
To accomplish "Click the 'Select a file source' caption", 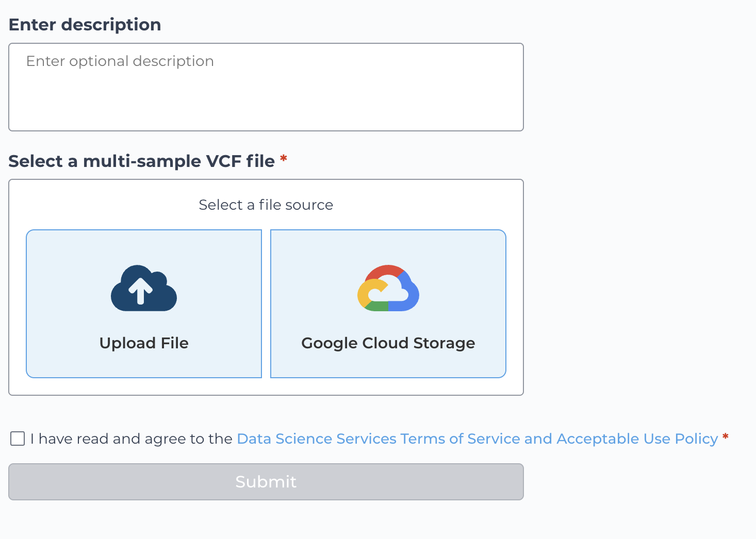I will click(266, 205).
